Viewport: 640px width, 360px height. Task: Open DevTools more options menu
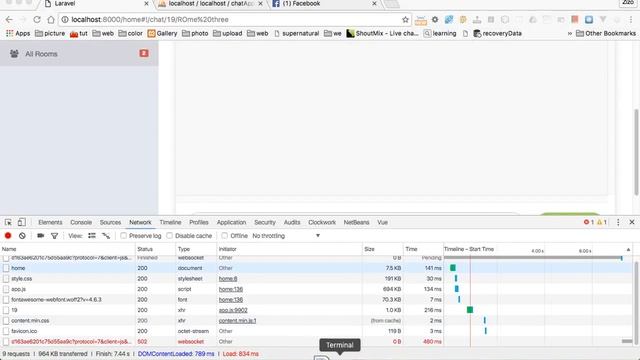(618, 222)
